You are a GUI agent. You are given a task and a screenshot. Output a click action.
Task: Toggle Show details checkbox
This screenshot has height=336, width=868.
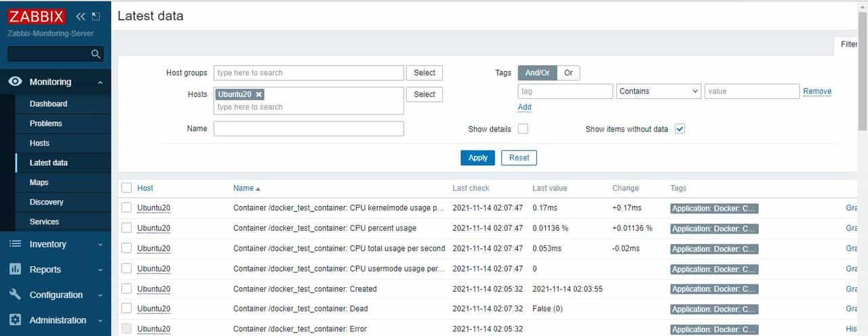523,129
